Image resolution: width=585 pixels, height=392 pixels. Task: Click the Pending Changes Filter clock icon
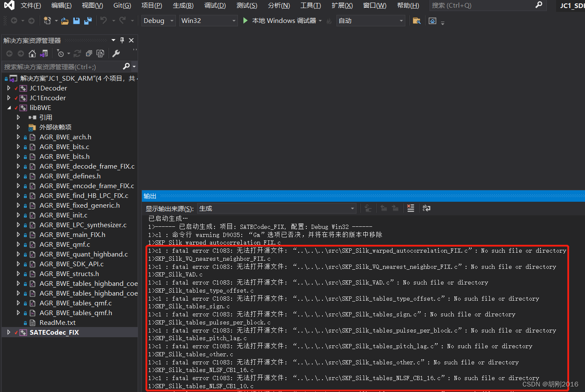coord(60,54)
